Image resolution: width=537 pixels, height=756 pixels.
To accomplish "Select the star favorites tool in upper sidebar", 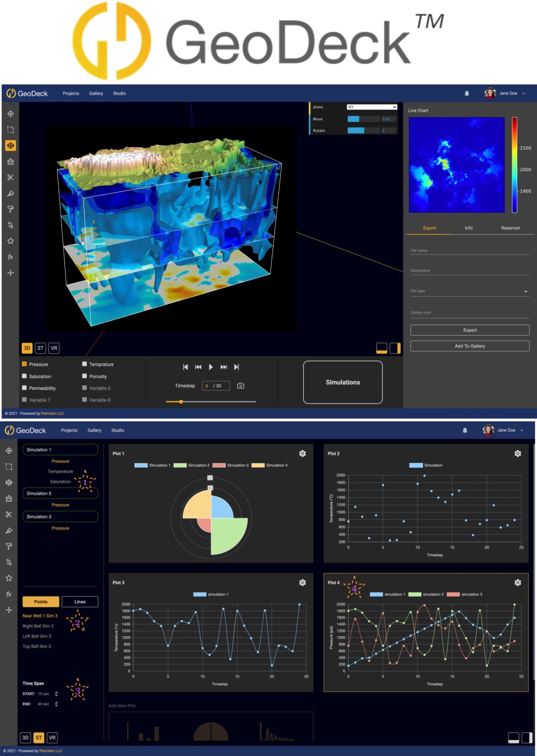I will click(11, 241).
